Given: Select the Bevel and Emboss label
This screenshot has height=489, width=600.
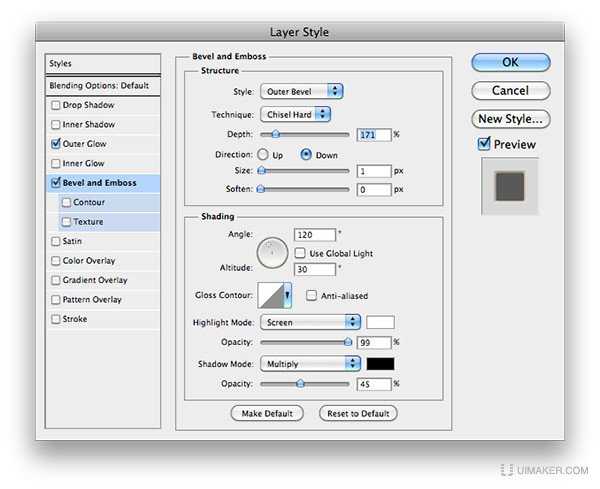Looking at the screenshot, I should 99,183.
